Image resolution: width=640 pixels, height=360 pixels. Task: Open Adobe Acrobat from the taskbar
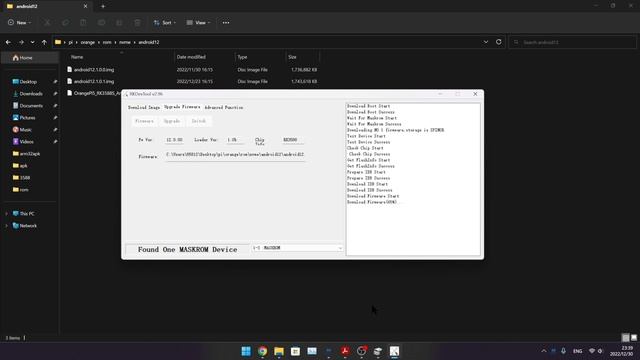point(345,351)
